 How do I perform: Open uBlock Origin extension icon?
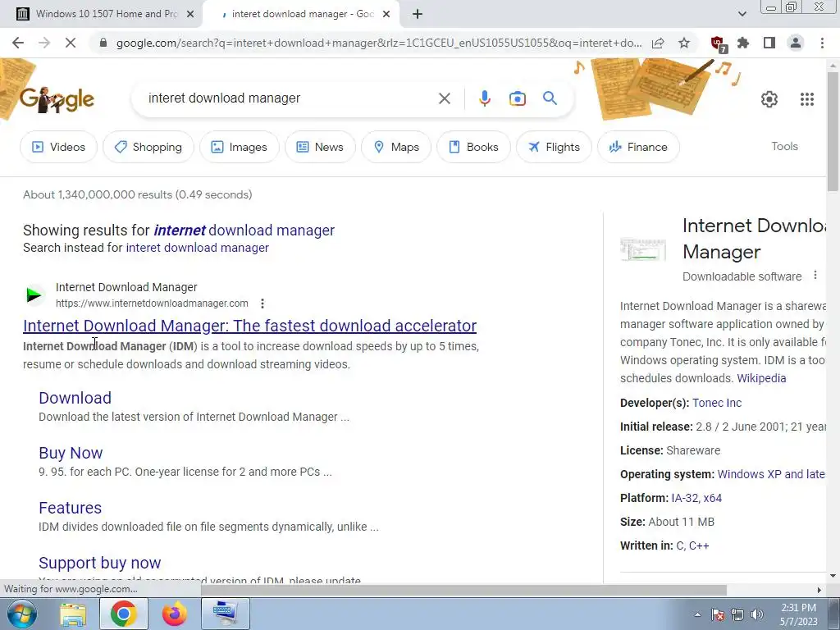pos(718,43)
